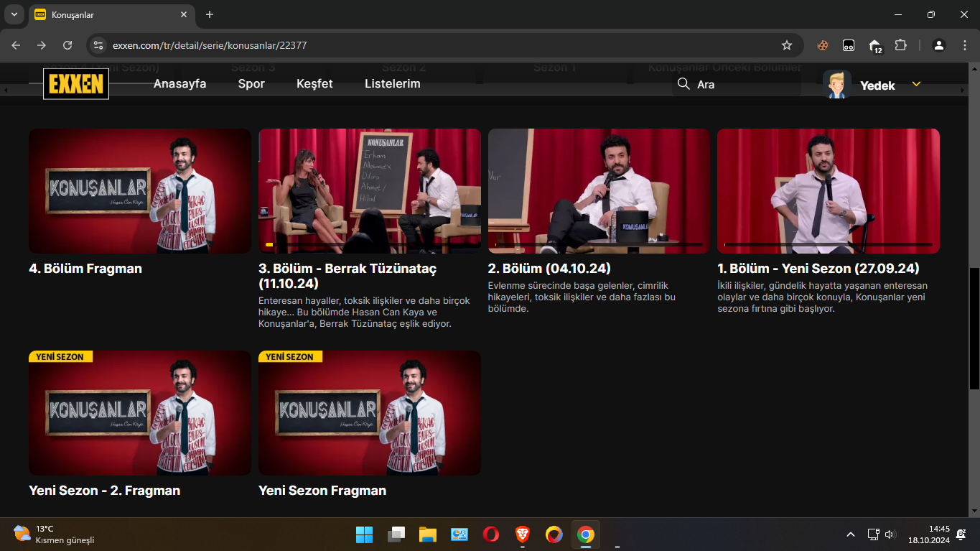This screenshot has width=980, height=551.
Task: Open the Chrome extensions puzzle icon
Action: [x=900, y=45]
